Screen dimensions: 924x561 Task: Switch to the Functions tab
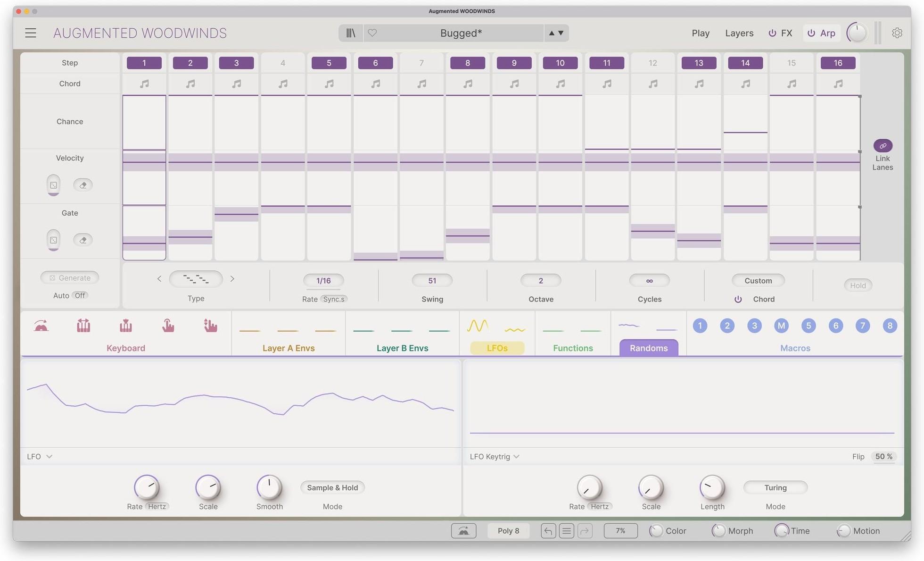tap(573, 348)
